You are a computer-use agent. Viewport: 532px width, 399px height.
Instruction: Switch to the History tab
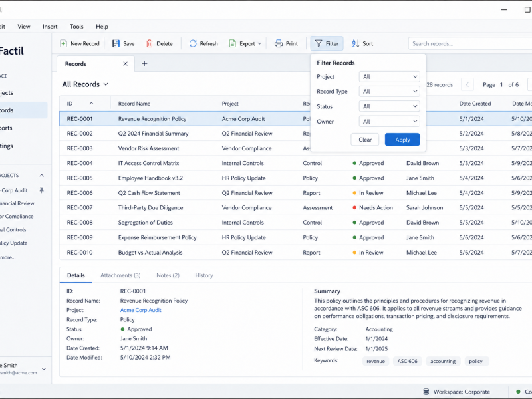click(204, 275)
